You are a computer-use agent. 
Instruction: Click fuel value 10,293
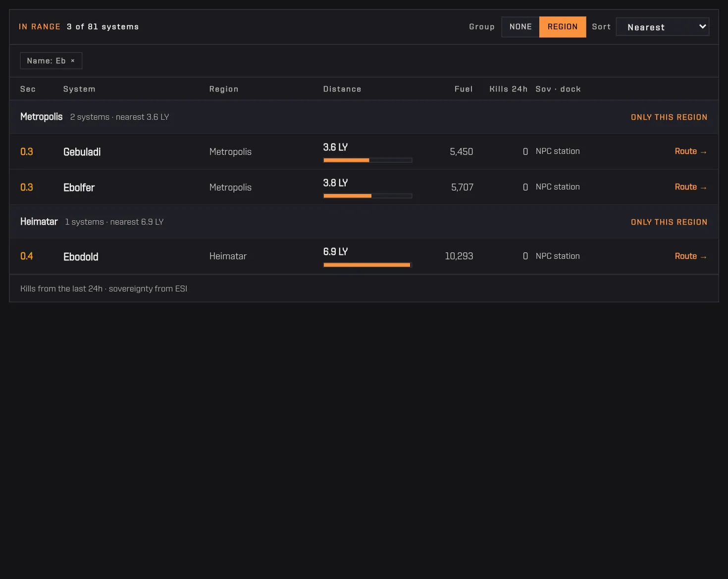coord(459,256)
